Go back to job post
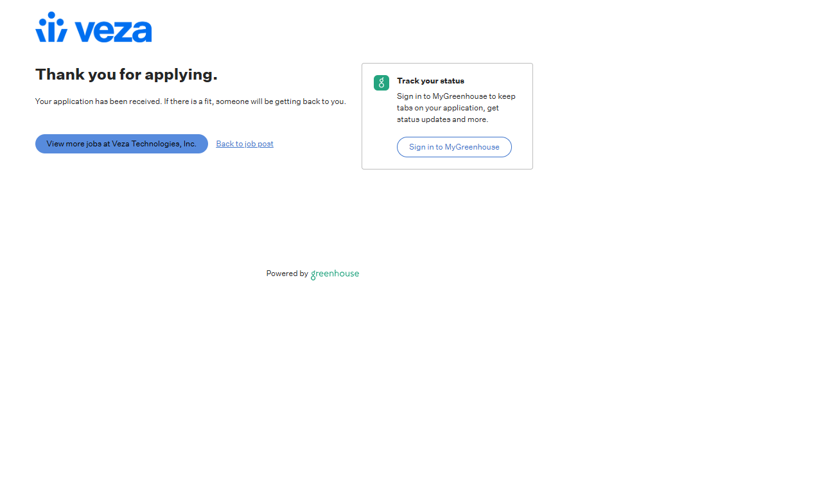 (245, 144)
